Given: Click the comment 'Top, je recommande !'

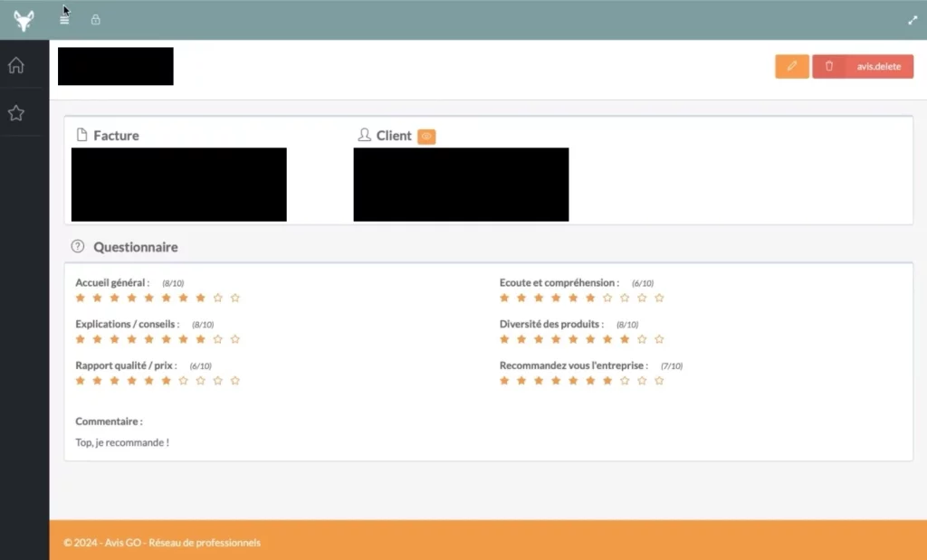Looking at the screenshot, I should click(122, 442).
